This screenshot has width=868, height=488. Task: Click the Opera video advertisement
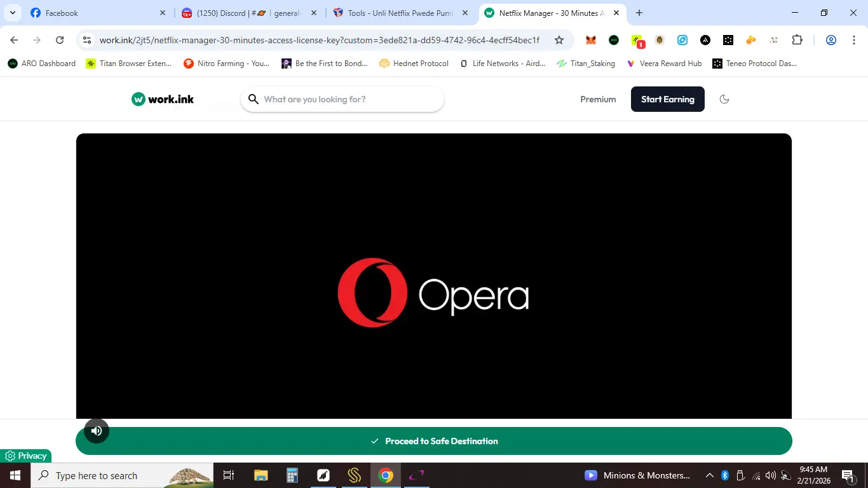434,276
